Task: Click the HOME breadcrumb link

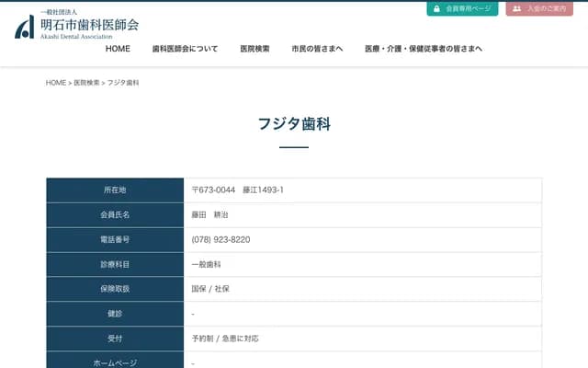Action: coord(55,83)
